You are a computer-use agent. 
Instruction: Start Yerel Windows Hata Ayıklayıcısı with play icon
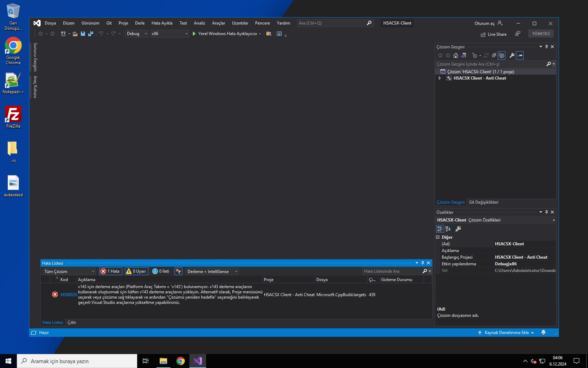tap(194, 34)
